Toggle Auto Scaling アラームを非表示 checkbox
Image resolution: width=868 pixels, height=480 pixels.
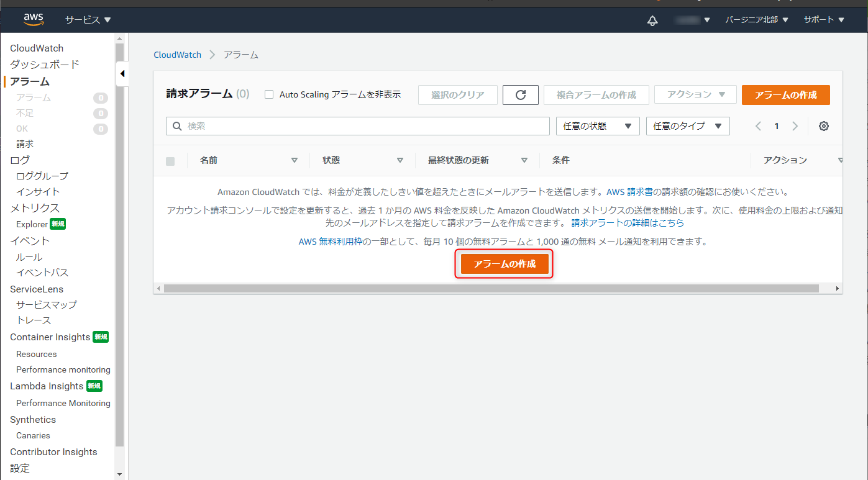click(x=269, y=94)
